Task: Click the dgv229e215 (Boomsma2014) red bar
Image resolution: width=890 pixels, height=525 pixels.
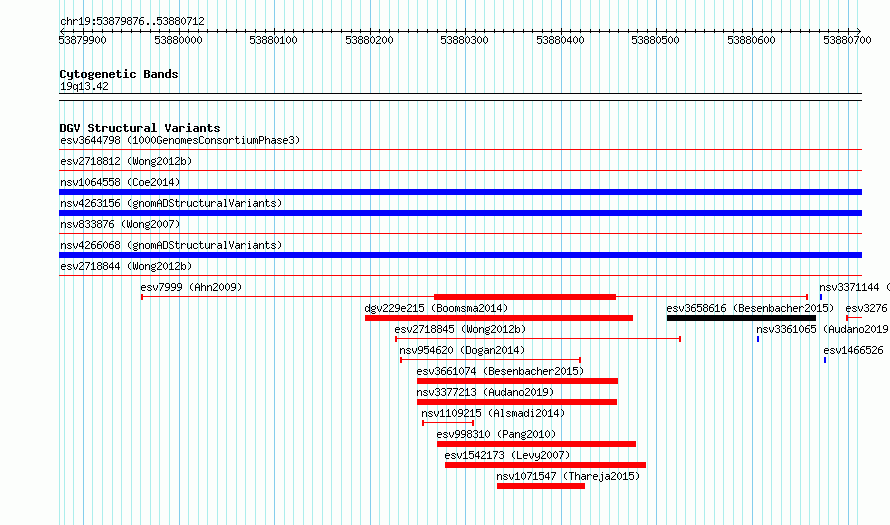Action: [x=499, y=318]
